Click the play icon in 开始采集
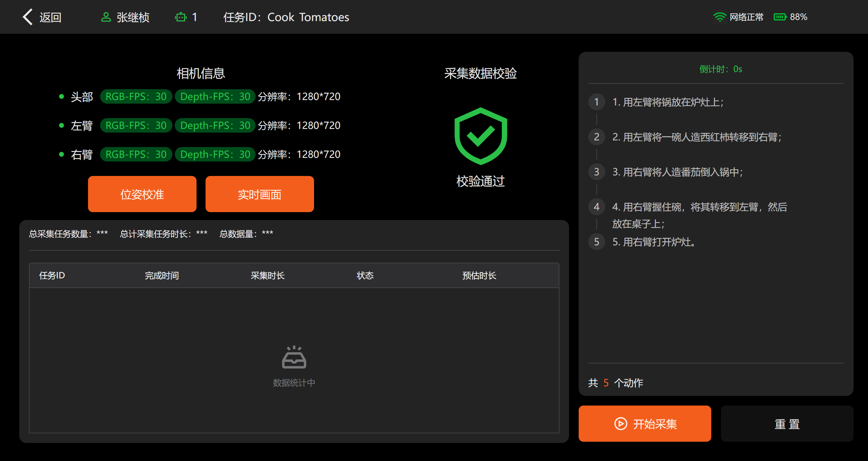Viewport: 868px width, 461px height. tap(621, 424)
